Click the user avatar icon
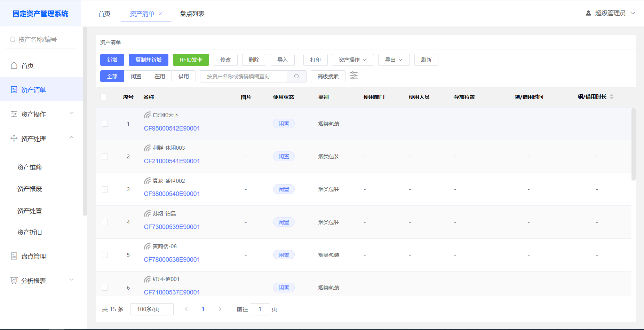The height and width of the screenshot is (330, 644). tap(588, 13)
